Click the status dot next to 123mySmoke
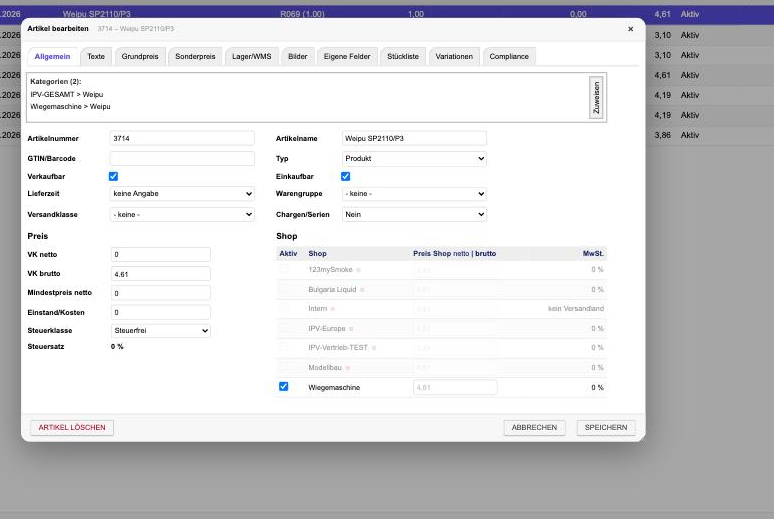774x519 pixels. [x=358, y=270]
